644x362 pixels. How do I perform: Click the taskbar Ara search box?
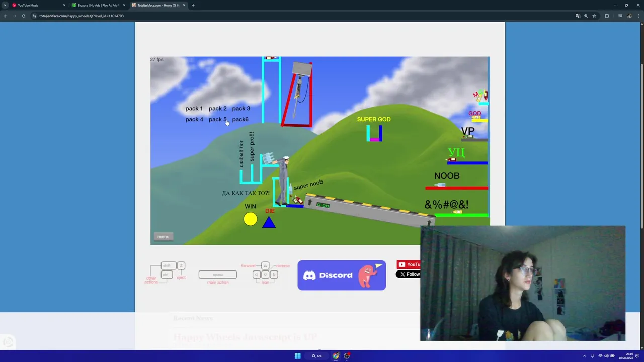[x=317, y=356]
